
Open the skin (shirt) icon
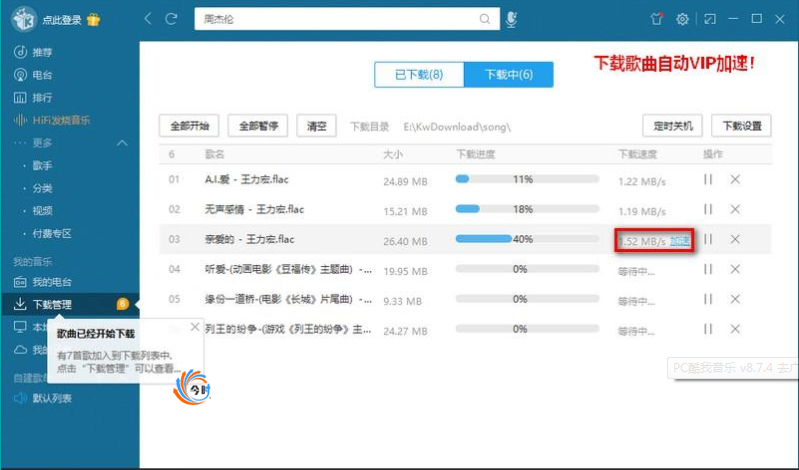656,19
